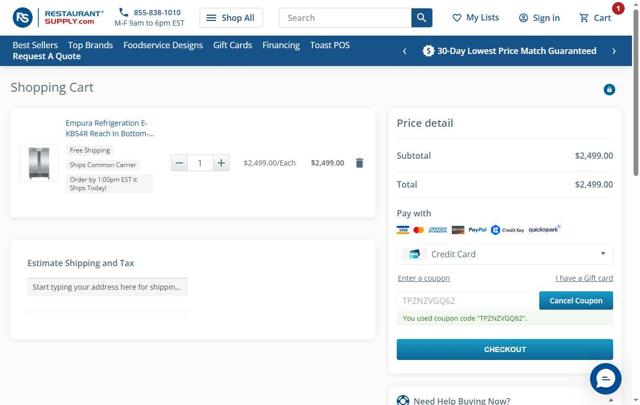Click the Subtotal $2,499.00 amount

point(594,156)
